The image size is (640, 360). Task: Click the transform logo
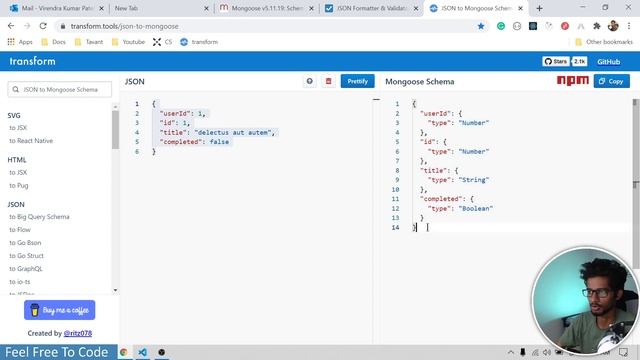[x=32, y=61]
